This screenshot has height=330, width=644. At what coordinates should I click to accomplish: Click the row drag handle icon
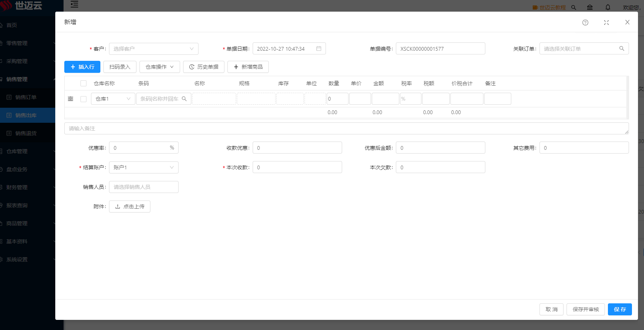coord(71,99)
